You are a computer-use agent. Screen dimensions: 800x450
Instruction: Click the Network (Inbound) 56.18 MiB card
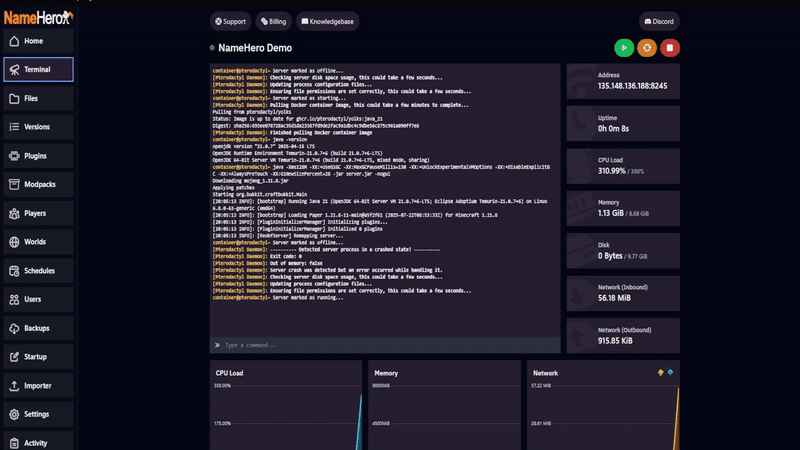tap(623, 293)
